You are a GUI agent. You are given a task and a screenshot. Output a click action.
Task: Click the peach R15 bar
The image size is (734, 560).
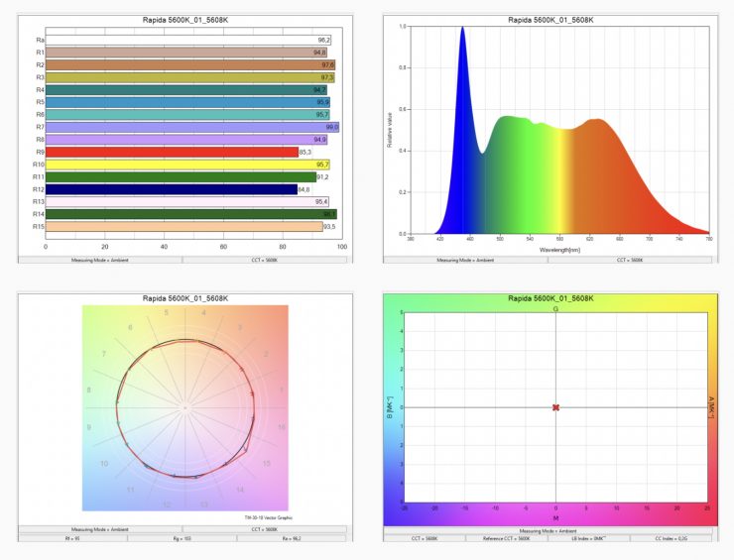pyautogui.click(x=183, y=226)
